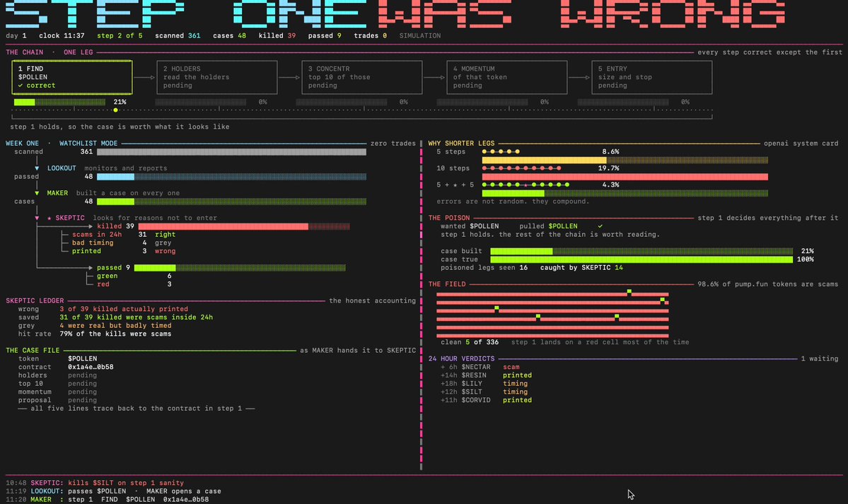
Task: Click the "3 CONCENTR" step box
Action: (362, 77)
